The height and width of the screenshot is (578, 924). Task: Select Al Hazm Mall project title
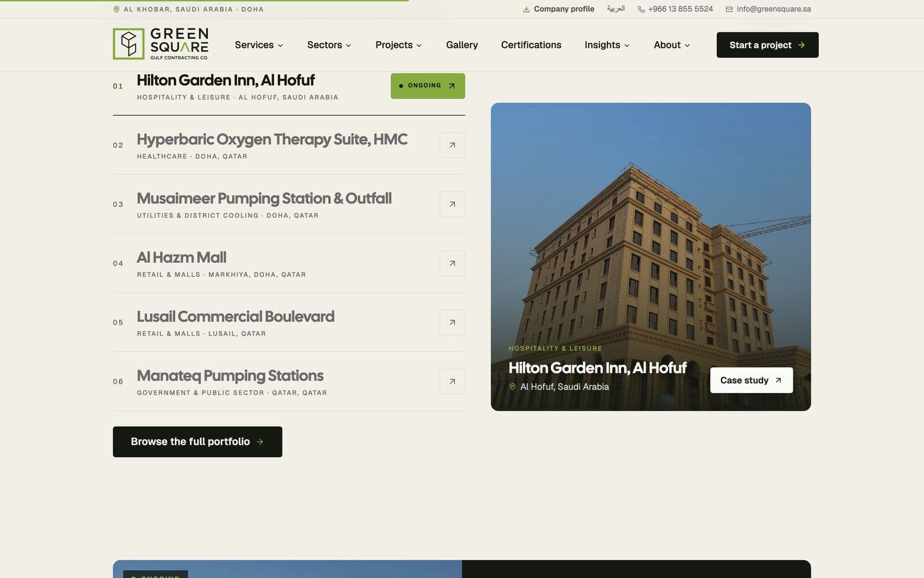click(181, 257)
